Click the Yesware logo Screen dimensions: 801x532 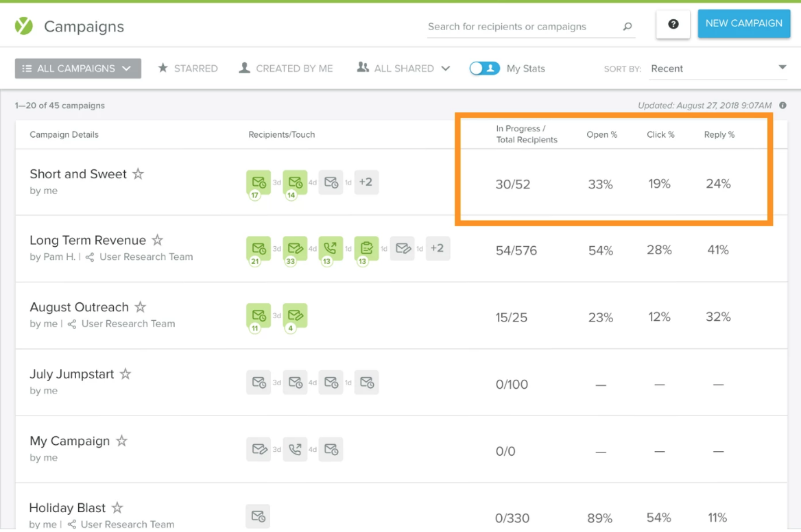click(23, 25)
